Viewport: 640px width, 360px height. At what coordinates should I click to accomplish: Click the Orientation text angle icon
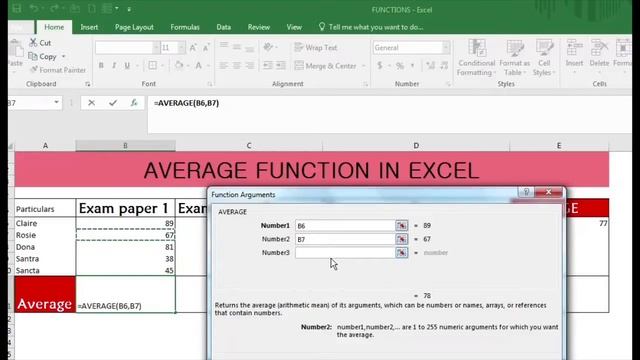268,47
